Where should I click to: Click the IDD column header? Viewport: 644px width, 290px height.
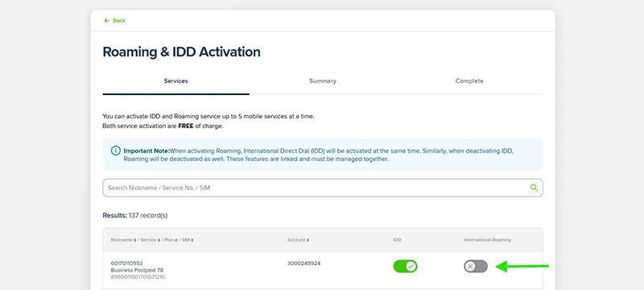point(397,240)
